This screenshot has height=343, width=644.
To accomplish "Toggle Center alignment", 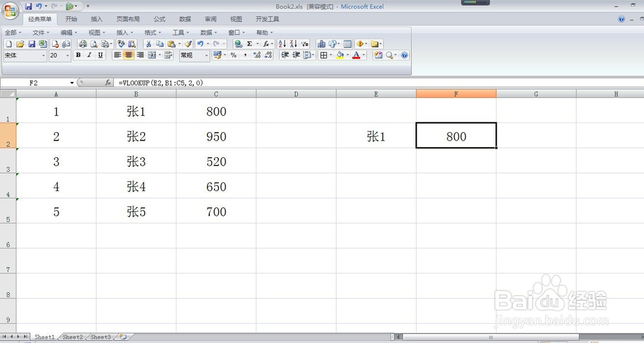I will click(129, 55).
